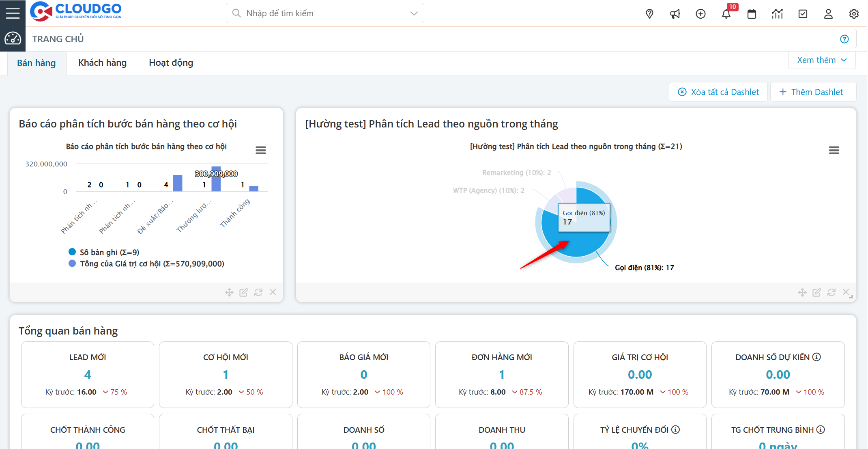Click the help question mark button
The width and height of the screenshot is (868, 449).
tap(844, 39)
